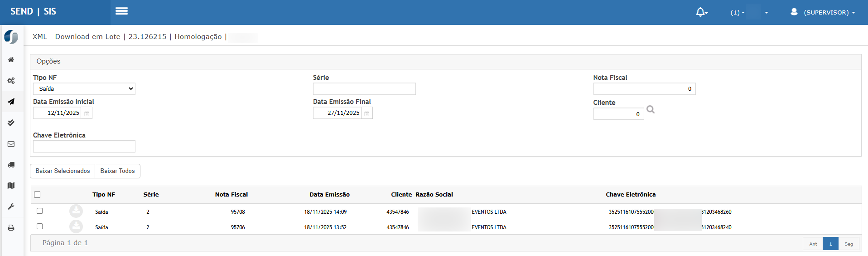Check the row for nota fiscal 95706
Viewport: 868px width, 256px height.
(x=40, y=226)
